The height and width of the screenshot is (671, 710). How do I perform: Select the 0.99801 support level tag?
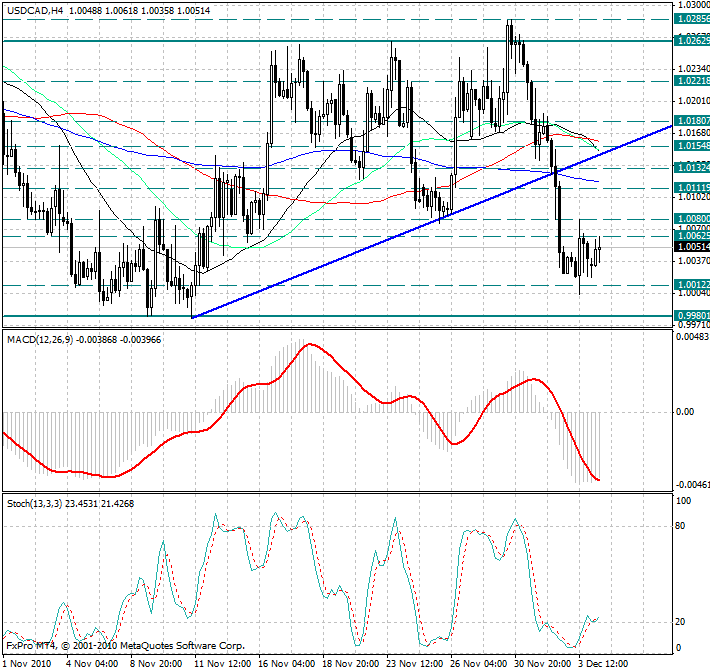click(691, 316)
